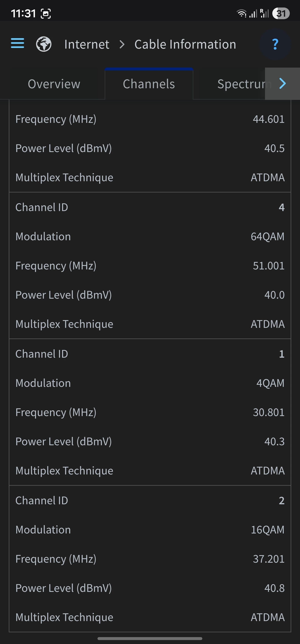Viewport: 300px width, 644px height.
Task: Select the Channels tab
Action: pos(149,84)
